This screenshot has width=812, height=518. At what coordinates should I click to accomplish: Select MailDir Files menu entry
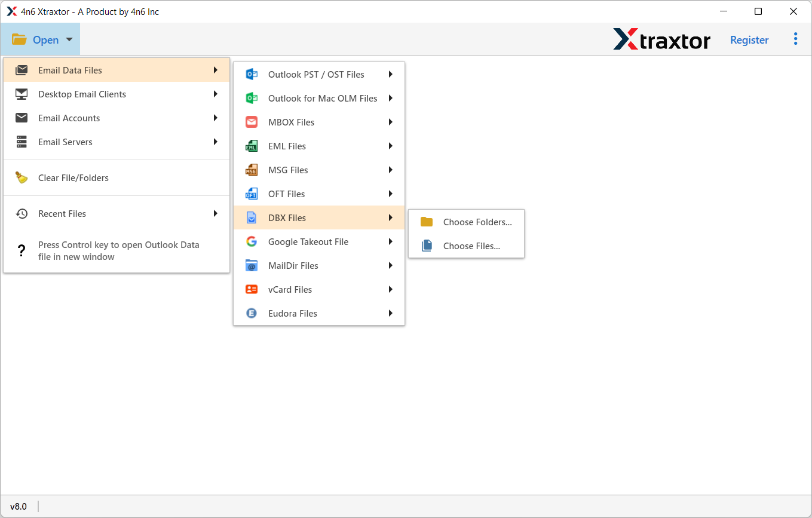319,265
